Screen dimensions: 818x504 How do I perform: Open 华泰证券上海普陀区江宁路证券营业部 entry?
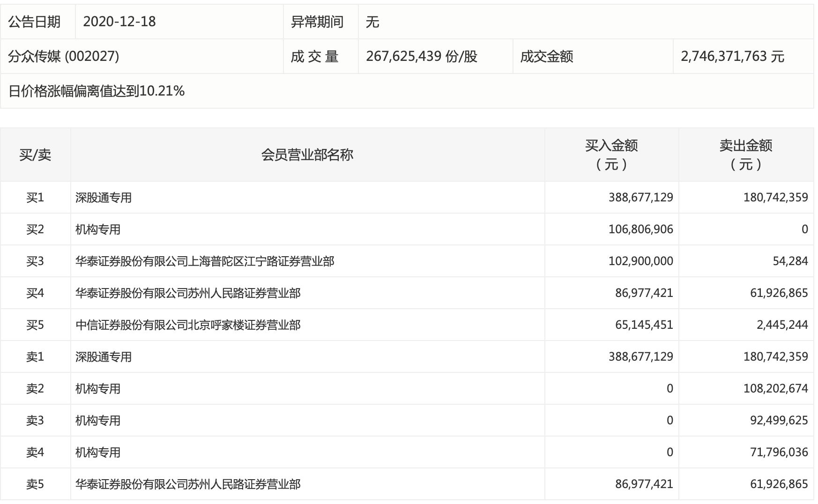[x=205, y=261]
